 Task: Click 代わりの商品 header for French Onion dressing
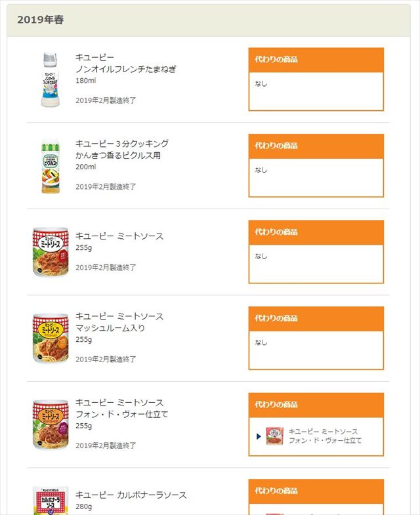[276, 60]
